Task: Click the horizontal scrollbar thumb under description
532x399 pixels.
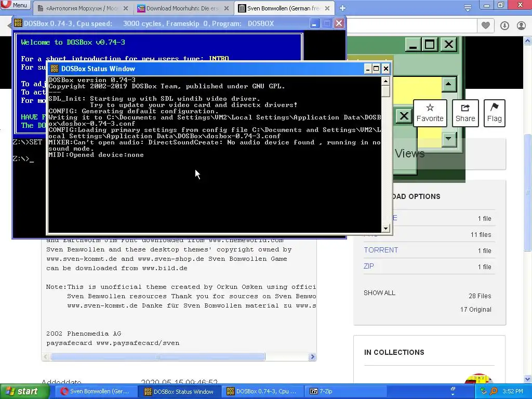Action: 158,356
